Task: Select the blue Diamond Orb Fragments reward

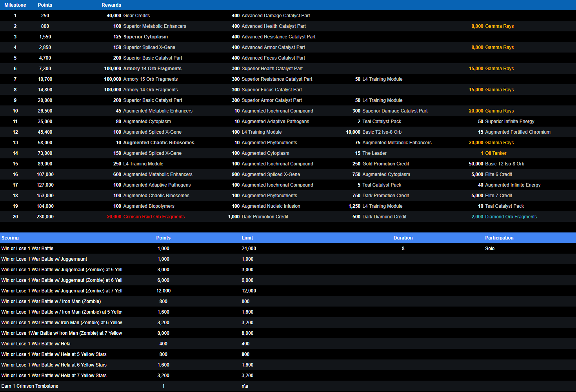Action: click(x=511, y=217)
